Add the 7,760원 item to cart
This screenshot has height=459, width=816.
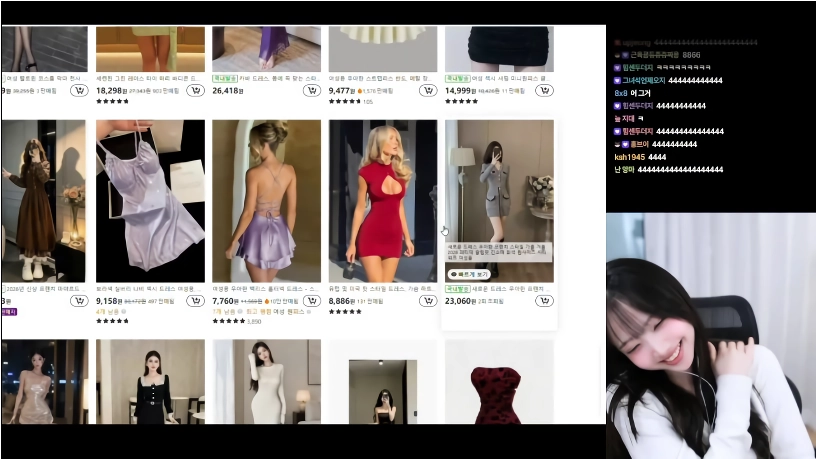click(x=312, y=301)
